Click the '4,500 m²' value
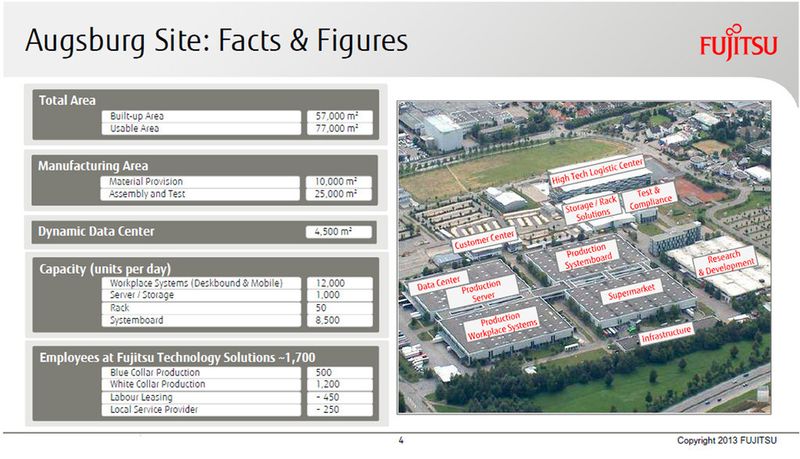This screenshot has width=800, height=459. 333,232
